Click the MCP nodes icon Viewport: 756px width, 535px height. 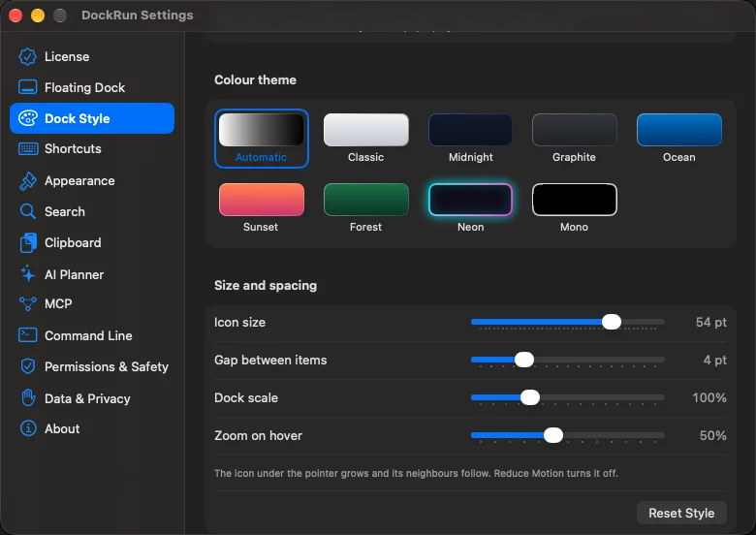(27, 303)
